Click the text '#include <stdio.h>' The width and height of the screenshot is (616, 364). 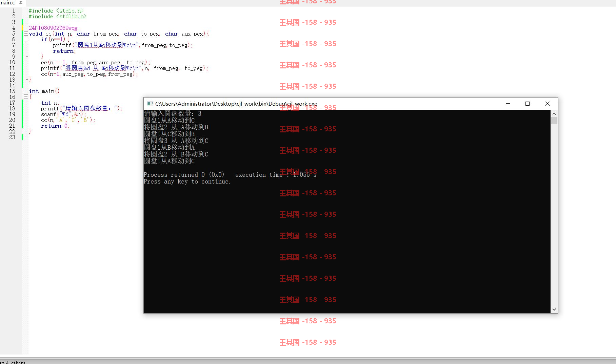56,11
